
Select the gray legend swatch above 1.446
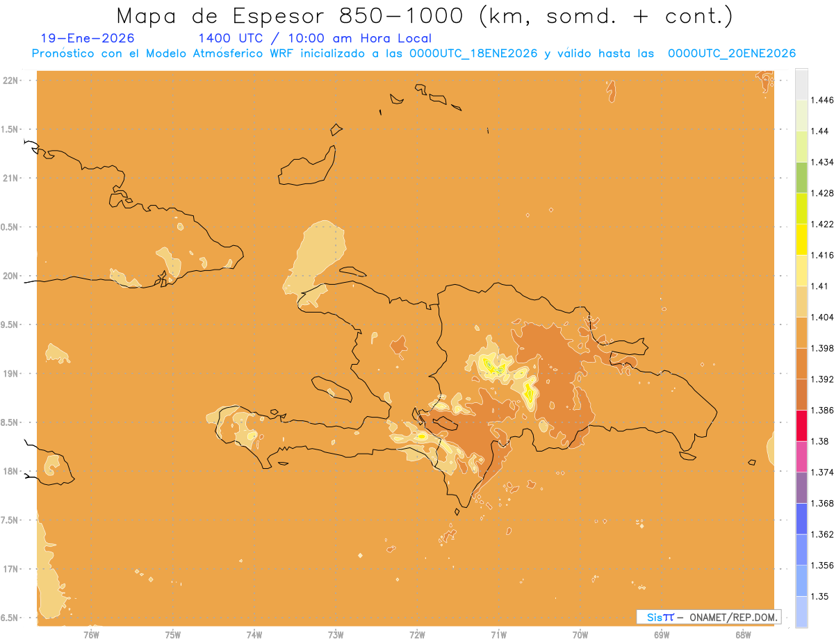[x=801, y=85]
